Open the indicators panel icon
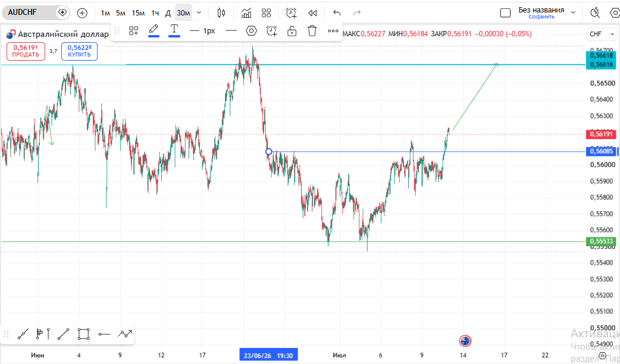Screen dimensions: 620x364 247,13
